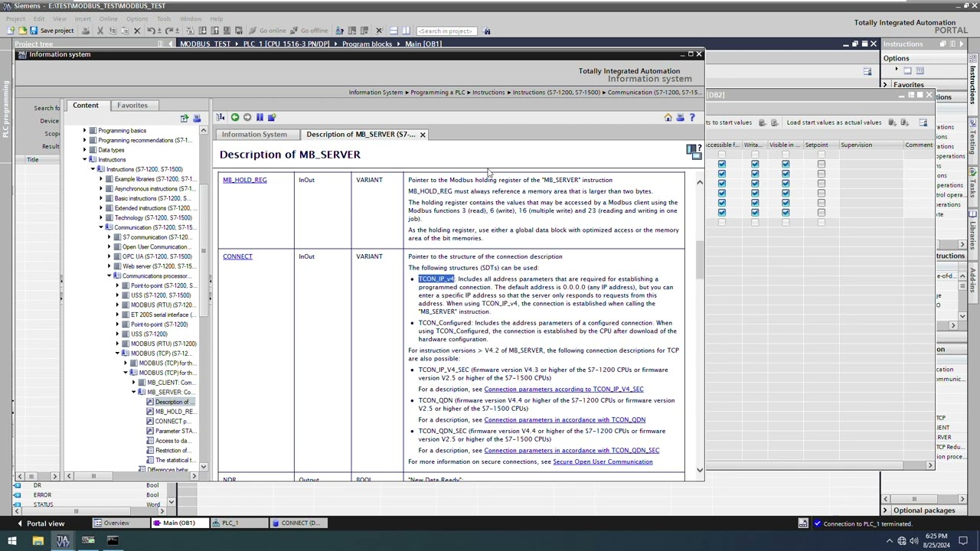
Task: Switch to the Content tab
Action: [86, 106]
